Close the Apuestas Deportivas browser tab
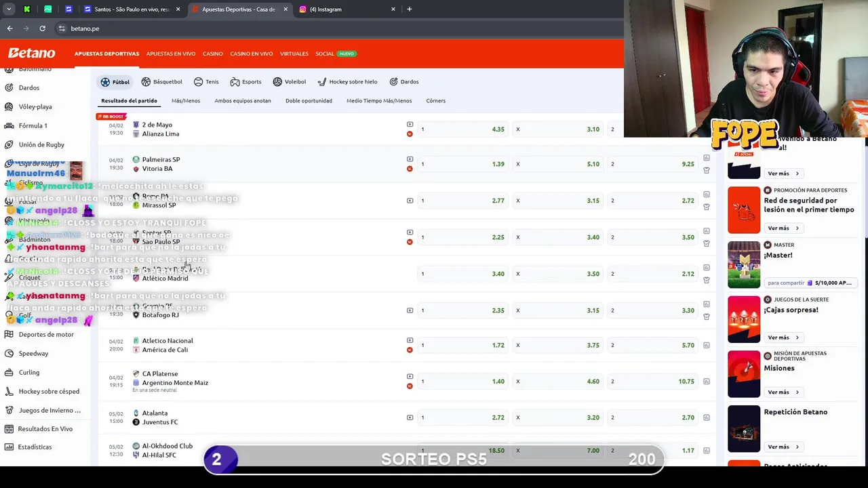Screen dimensions: 868x488 (285, 9)
